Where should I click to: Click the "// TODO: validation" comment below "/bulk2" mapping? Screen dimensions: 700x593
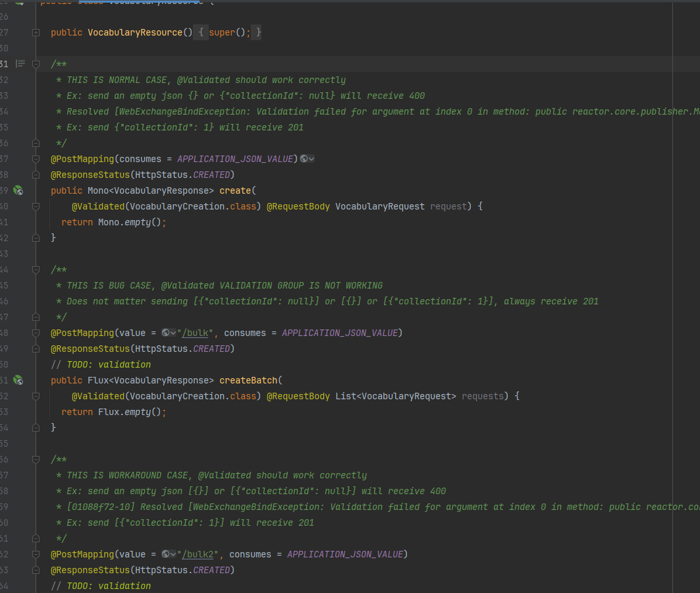pyautogui.click(x=101, y=586)
